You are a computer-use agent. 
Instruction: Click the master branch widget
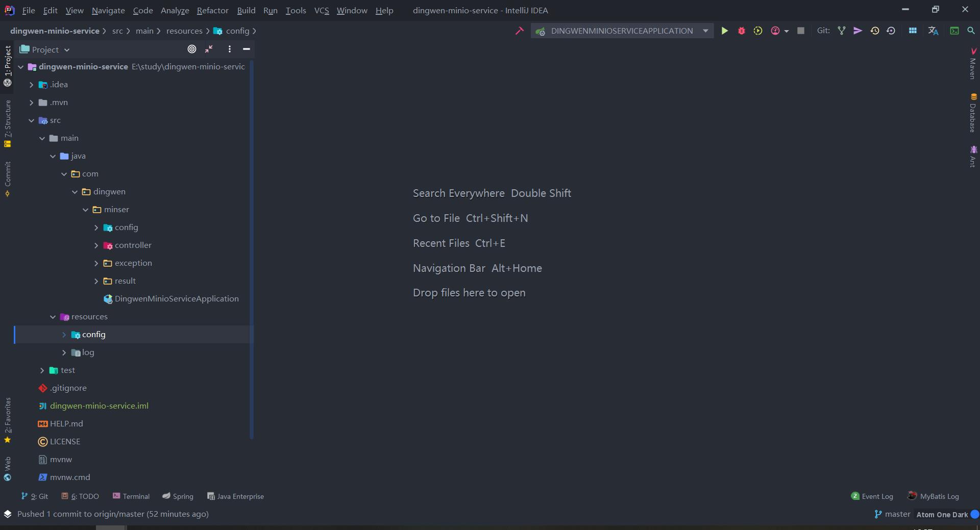892,514
